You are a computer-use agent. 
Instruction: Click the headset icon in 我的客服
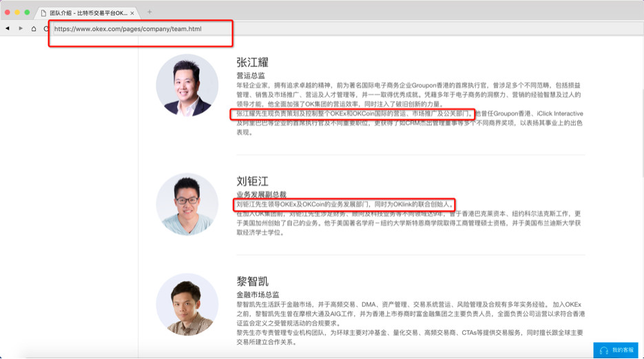[x=604, y=350]
